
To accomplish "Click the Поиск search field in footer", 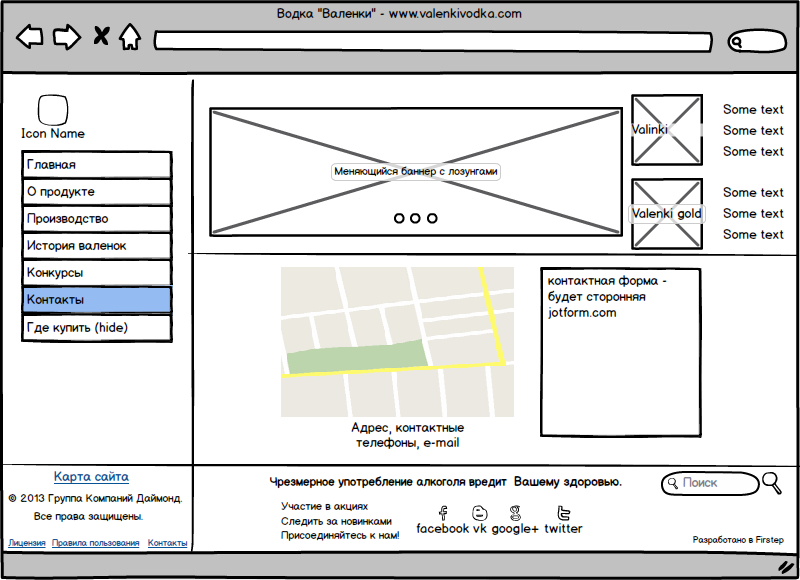I will point(710,483).
